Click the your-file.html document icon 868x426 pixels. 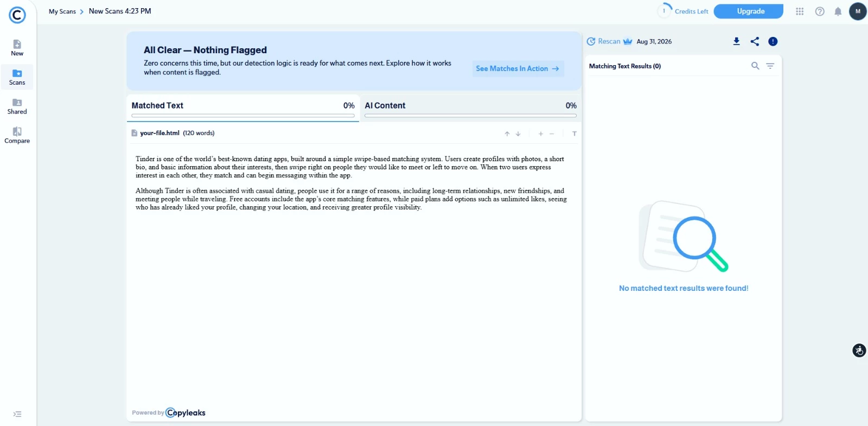click(x=134, y=133)
